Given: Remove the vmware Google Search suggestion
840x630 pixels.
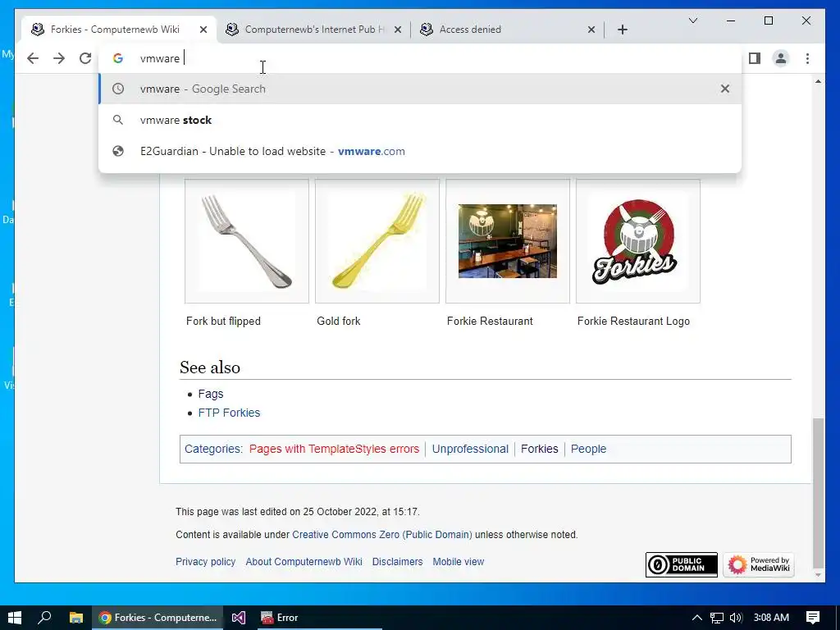Looking at the screenshot, I should pos(725,89).
